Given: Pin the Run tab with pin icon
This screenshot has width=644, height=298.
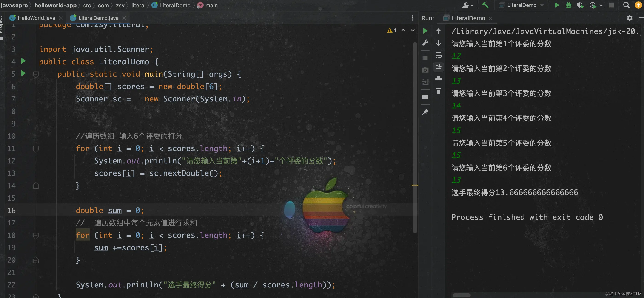Looking at the screenshot, I should [x=425, y=112].
